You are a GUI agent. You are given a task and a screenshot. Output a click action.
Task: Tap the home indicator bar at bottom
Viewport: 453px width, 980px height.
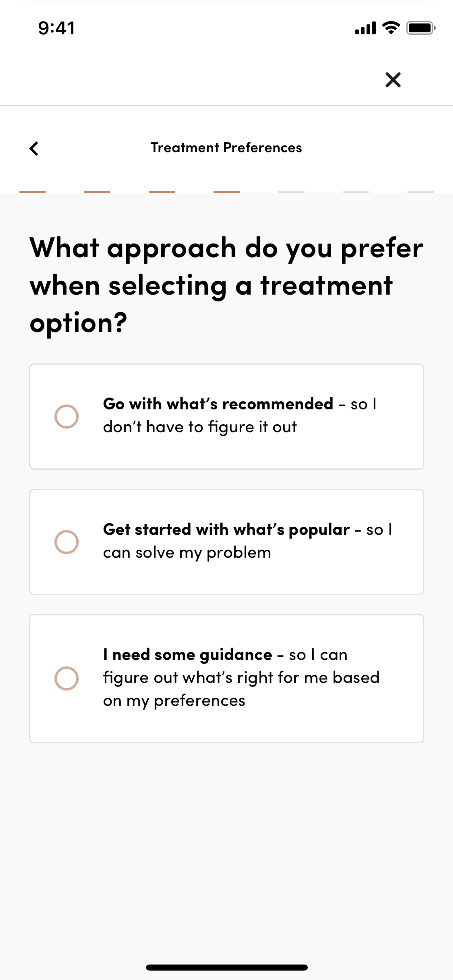[226, 967]
